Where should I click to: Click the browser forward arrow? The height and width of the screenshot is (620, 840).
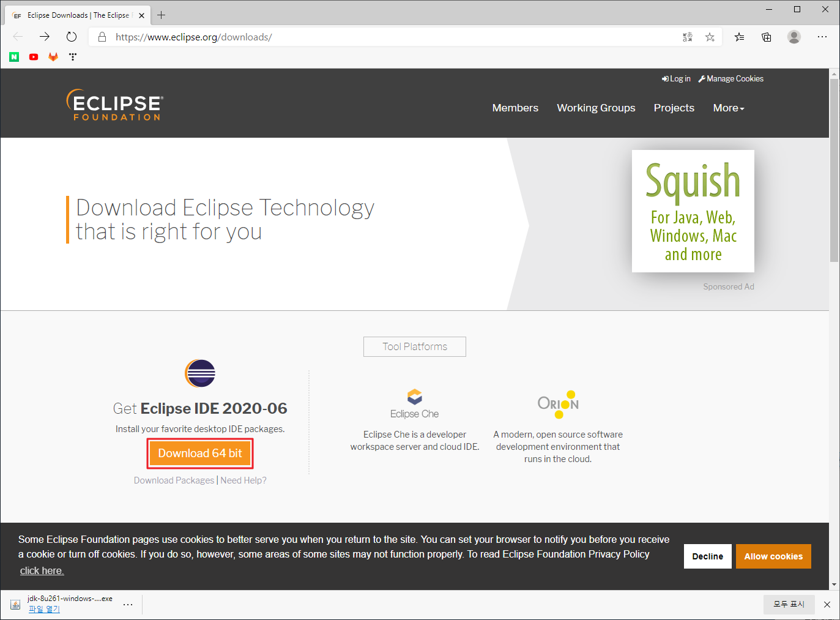[x=45, y=37]
